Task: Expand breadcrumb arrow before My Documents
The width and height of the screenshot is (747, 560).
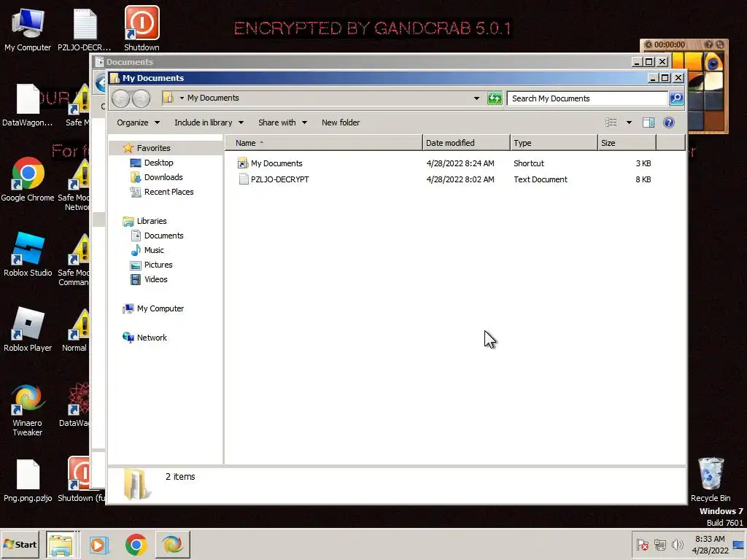Action: (182, 98)
